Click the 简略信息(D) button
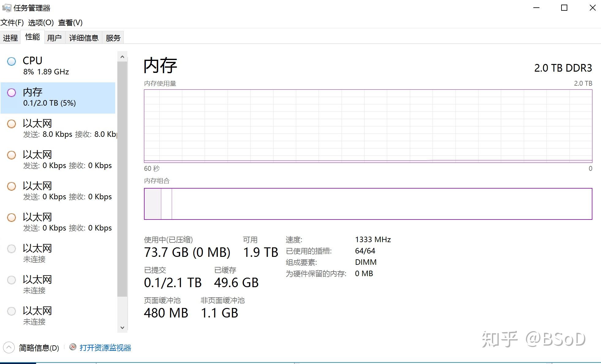Image resolution: width=601 pixels, height=364 pixels. pyautogui.click(x=39, y=348)
